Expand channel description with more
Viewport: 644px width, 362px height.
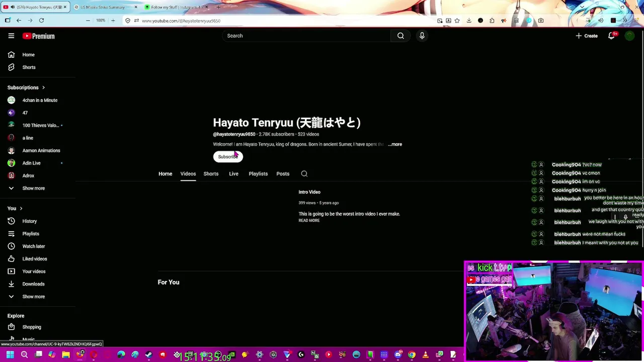click(x=395, y=144)
